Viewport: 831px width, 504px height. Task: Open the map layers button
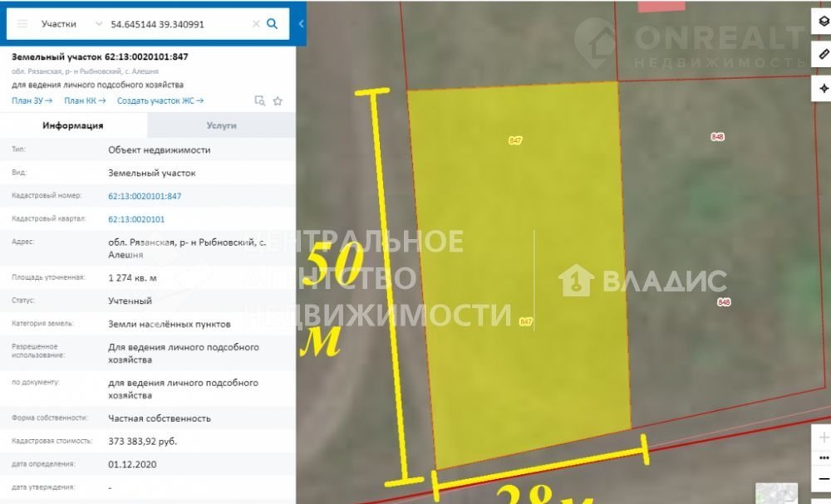(822, 22)
